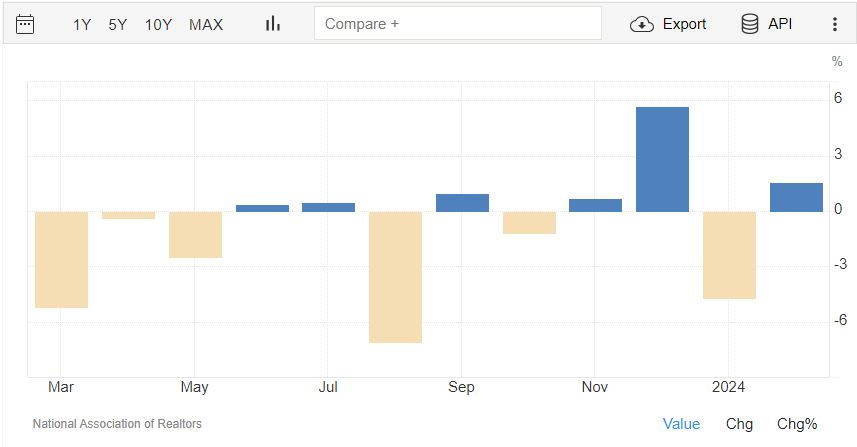Click the Export button label
The width and height of the screenshot is (857, 447).
[684, 24]
